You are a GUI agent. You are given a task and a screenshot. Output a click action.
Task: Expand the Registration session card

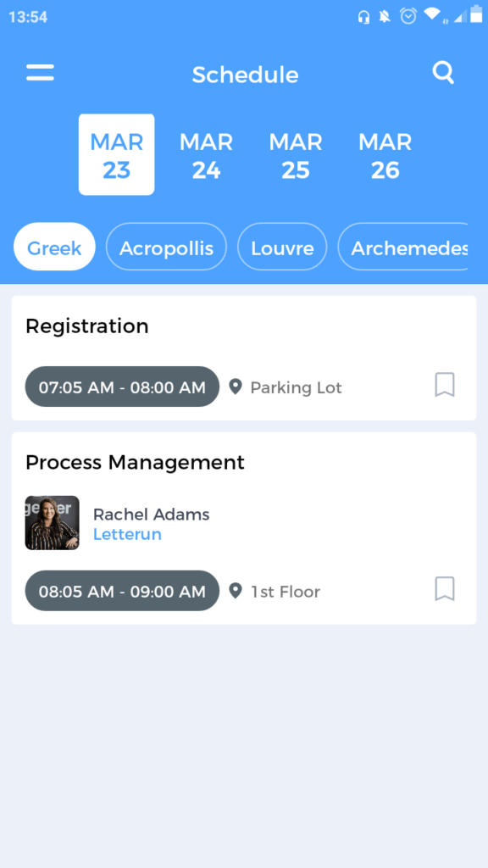click(x=87, y=326)
